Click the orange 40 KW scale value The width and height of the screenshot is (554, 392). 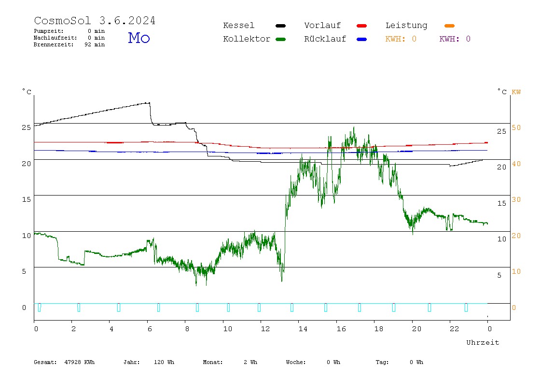tap(516, 164)
